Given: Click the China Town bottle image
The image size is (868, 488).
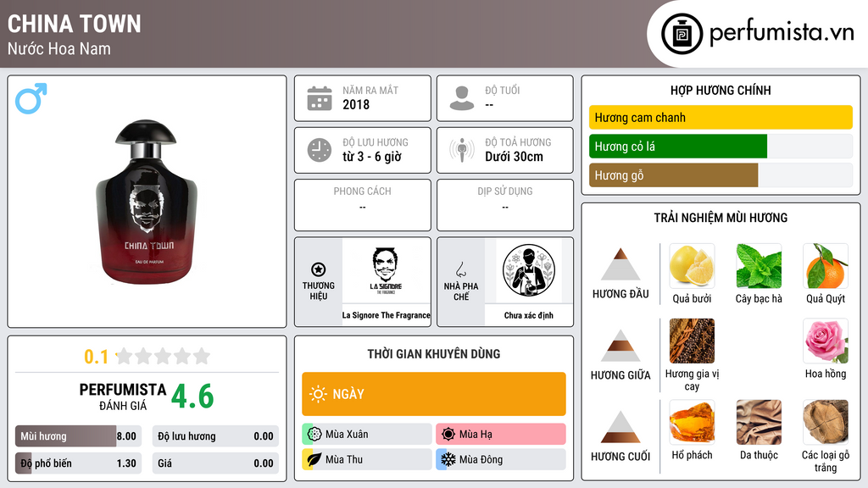Looking at the screenshot, I should point(147,202).
